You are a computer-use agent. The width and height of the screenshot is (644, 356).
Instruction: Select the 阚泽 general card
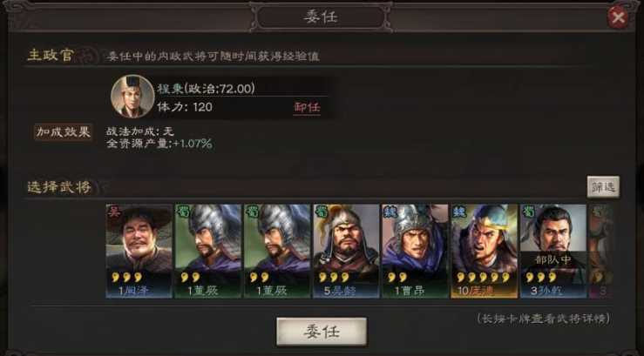[x=139, y=251]
